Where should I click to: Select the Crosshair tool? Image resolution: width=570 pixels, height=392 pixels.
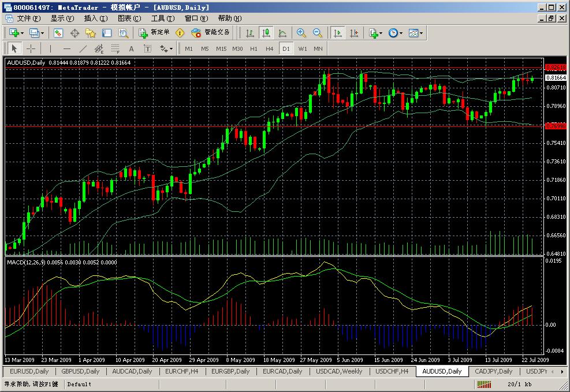click(x=31, y=48)
